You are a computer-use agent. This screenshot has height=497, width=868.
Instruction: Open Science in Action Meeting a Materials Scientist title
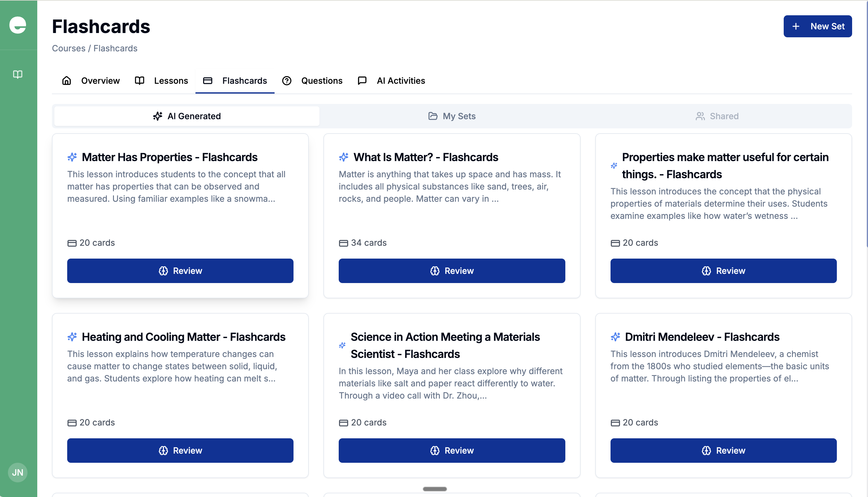(445, 345)
